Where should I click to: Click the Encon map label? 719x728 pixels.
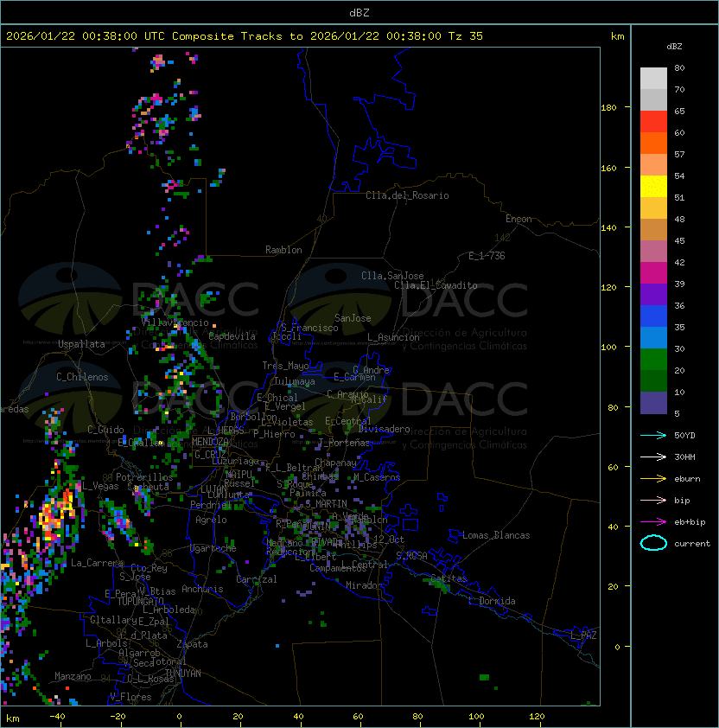[519, 219]
